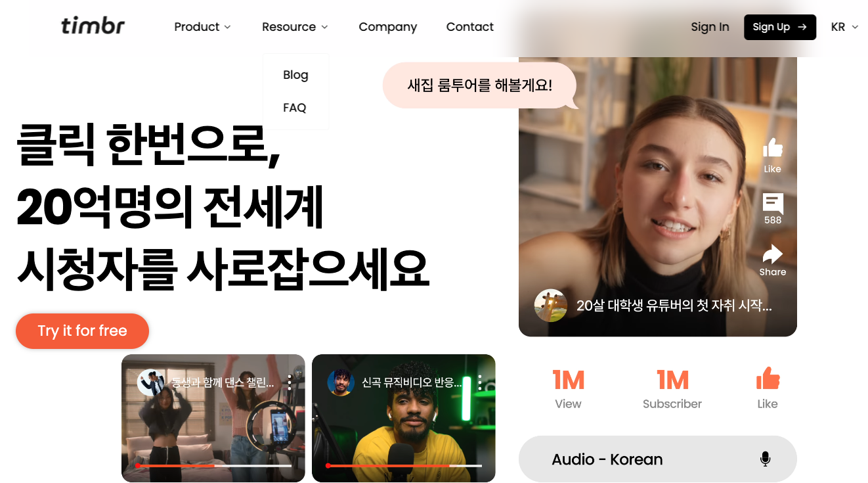Collapse the Resource dropdown menu
The width and height of the screenshot is (868, 483).
(x=295, y=27)
